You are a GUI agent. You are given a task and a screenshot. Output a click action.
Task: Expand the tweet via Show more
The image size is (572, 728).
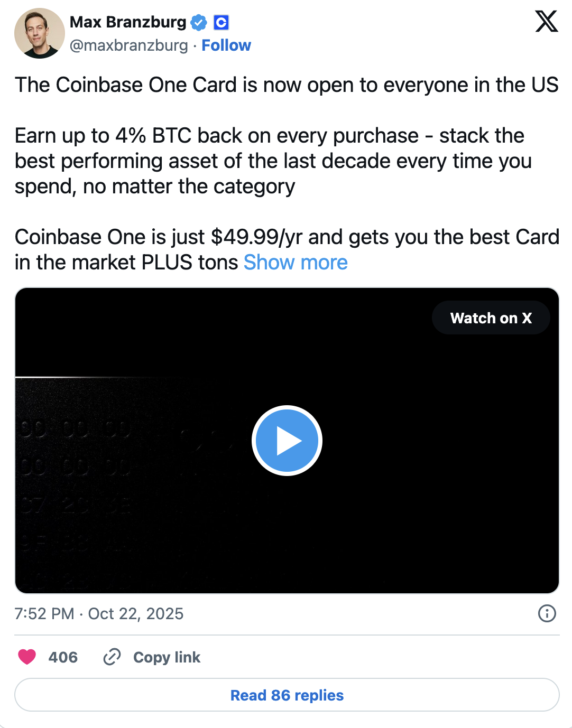[x=295, y=262]
